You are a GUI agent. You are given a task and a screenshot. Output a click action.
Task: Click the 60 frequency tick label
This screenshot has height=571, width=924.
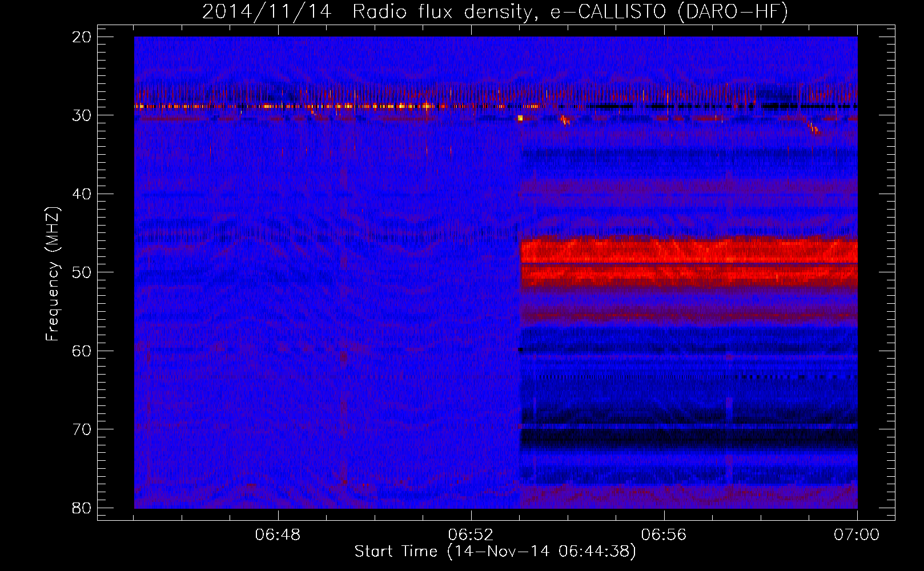point(82,351)
